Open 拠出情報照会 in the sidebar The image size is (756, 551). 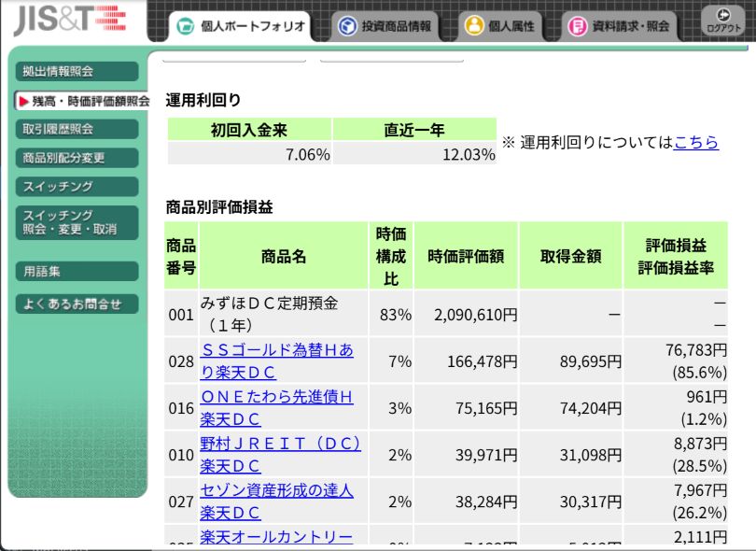pos(77,71)
